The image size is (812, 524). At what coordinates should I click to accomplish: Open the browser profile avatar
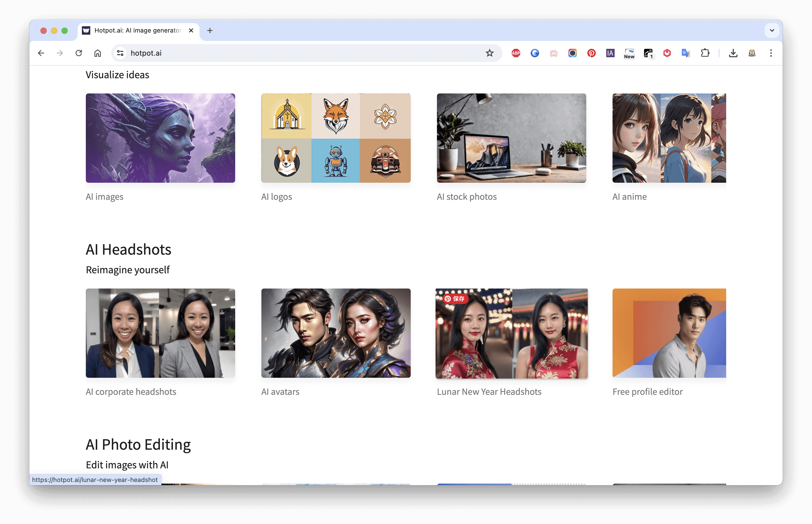tap(752, 53)
